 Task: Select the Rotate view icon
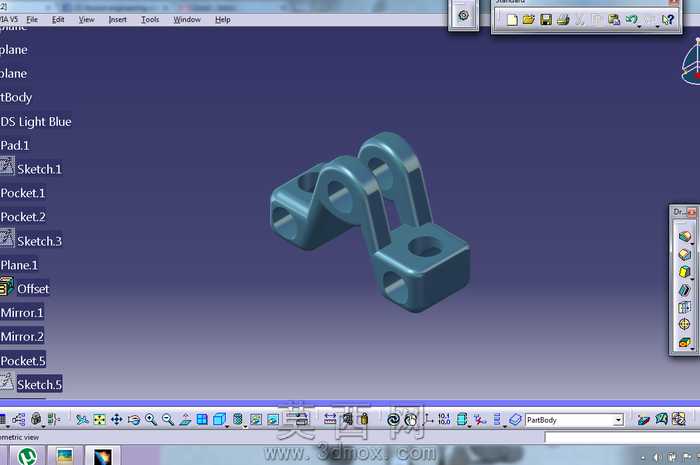click(133, 419)
